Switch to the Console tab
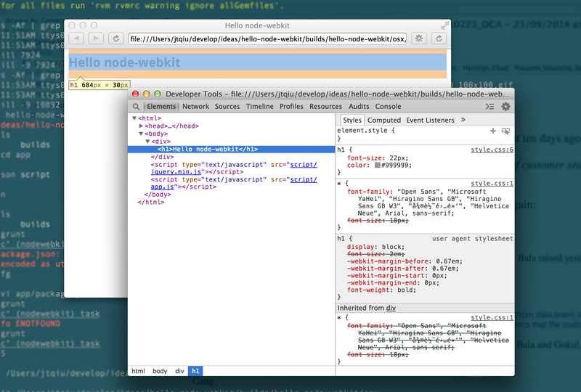Viewport: 581px width, 392px height. click(388, 106)
